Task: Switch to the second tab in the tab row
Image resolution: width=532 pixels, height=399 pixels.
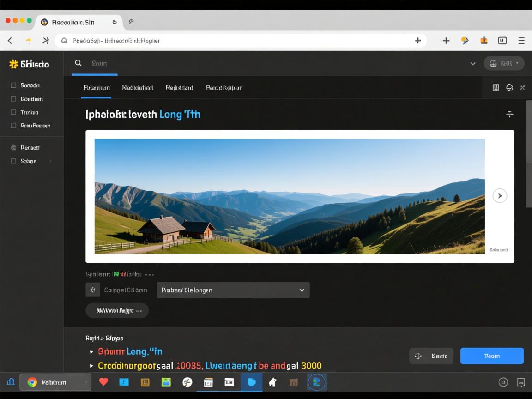Action: pos(138,88)
